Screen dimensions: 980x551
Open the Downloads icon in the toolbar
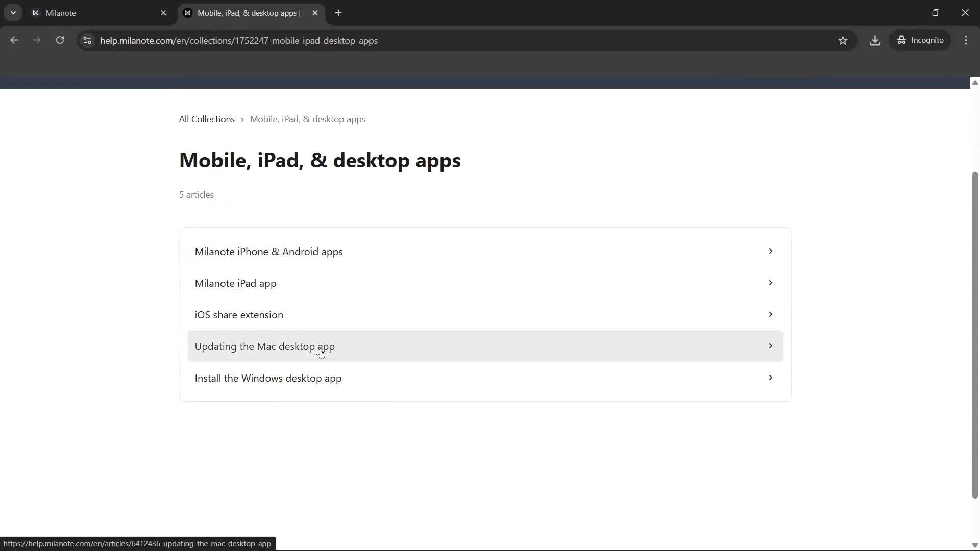tap(875, 40)
